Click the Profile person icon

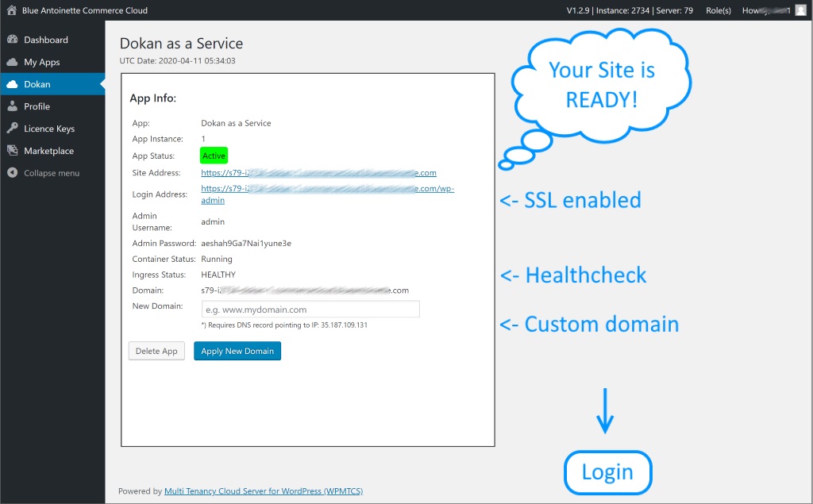click(13, 106)
